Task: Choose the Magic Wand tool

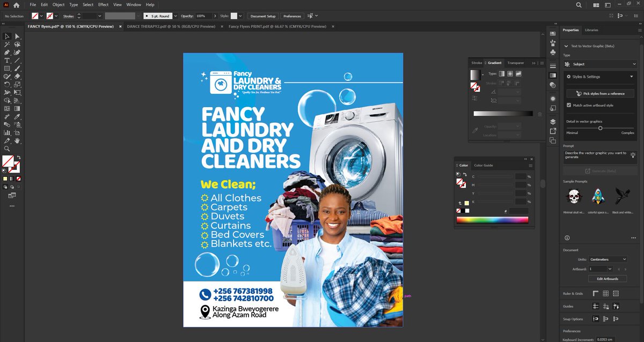Action: tap(7, 44)
